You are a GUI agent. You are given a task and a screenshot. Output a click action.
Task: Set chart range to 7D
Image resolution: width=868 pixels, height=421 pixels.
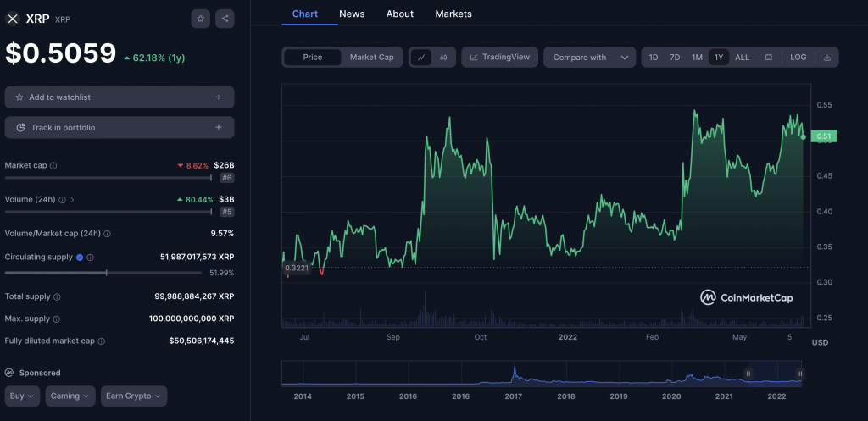click(675, 57)
